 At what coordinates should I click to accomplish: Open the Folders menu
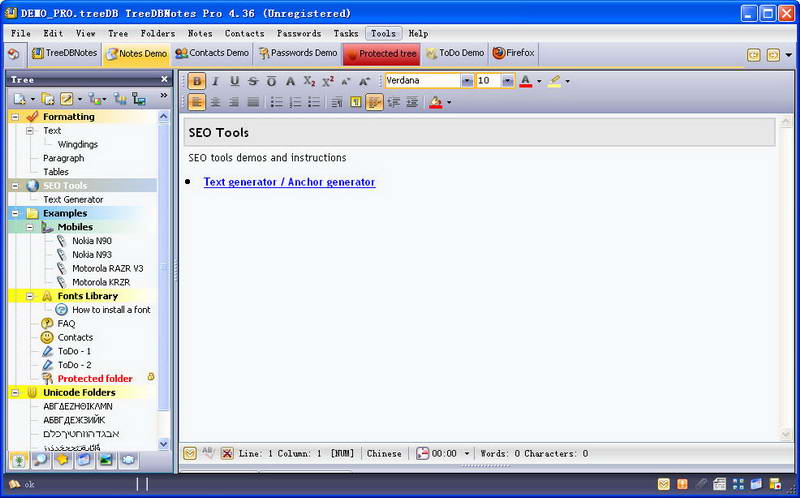tap(158, 34)
